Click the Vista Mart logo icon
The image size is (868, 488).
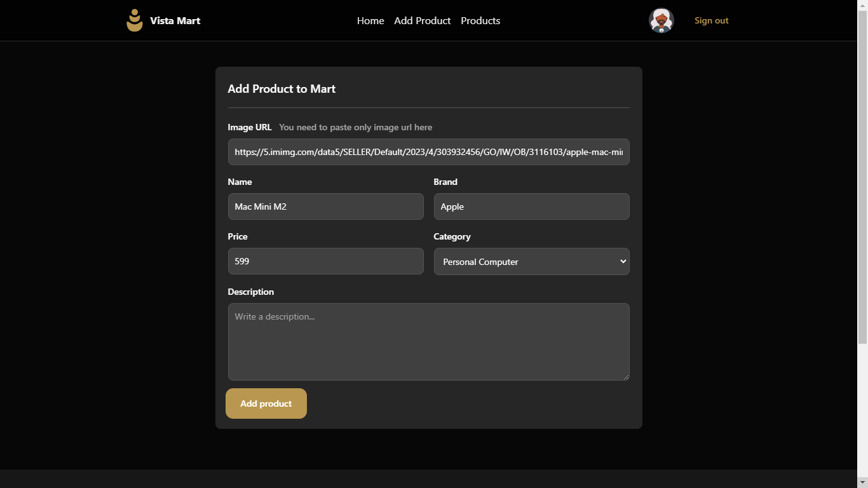(x=135, y=20)
